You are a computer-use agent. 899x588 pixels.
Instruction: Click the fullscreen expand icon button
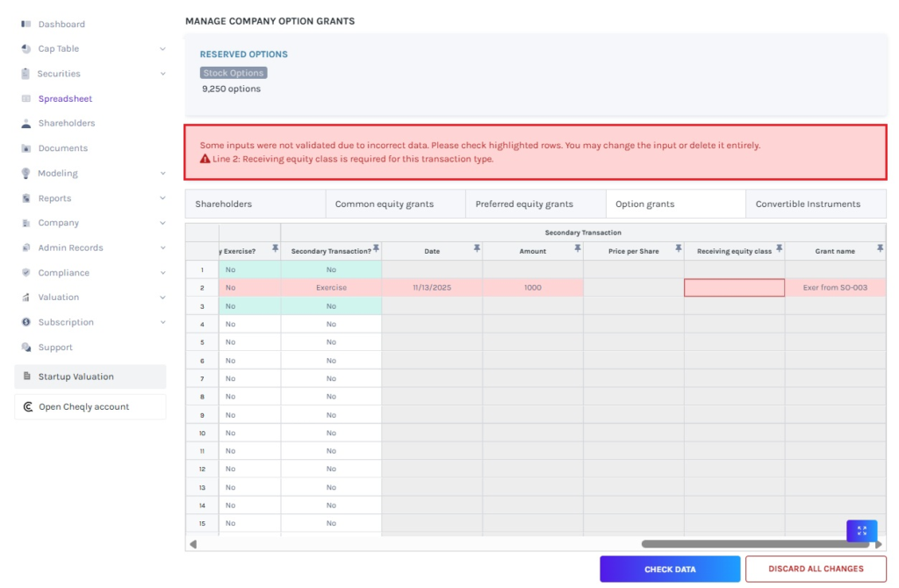click(x=861, y=531)
